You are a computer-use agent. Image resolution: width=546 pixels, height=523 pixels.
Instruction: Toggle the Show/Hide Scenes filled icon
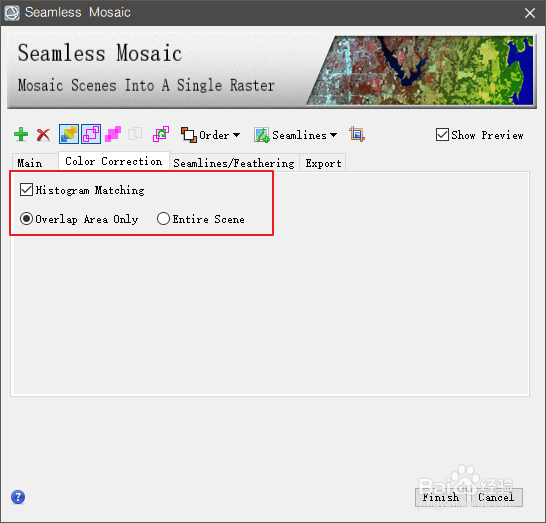69,134
